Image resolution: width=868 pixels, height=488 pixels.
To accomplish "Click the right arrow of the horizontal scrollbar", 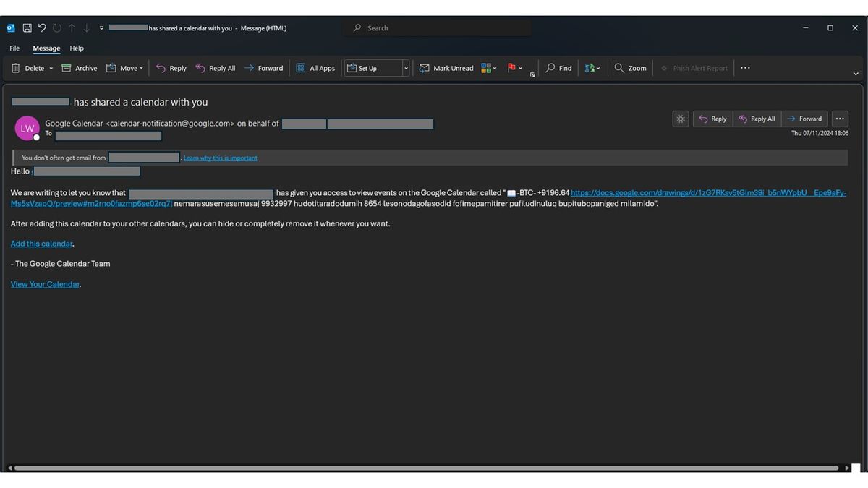I will tap(848, 468).
